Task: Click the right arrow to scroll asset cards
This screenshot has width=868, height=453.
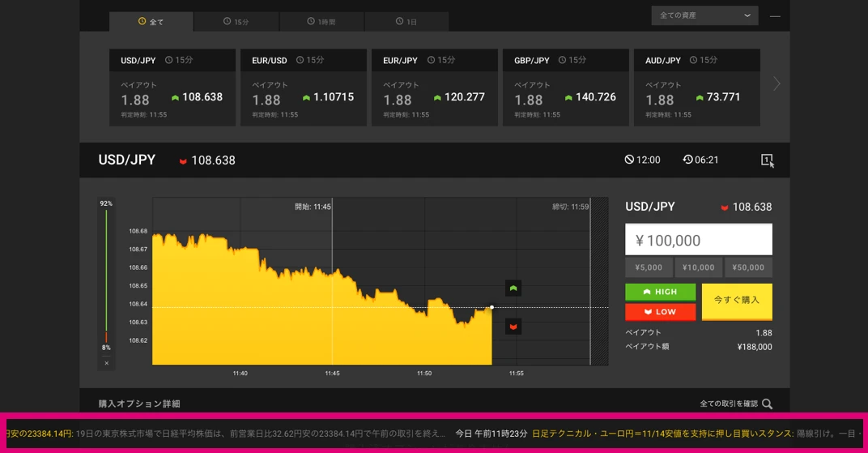Action: tap(777, 83)
